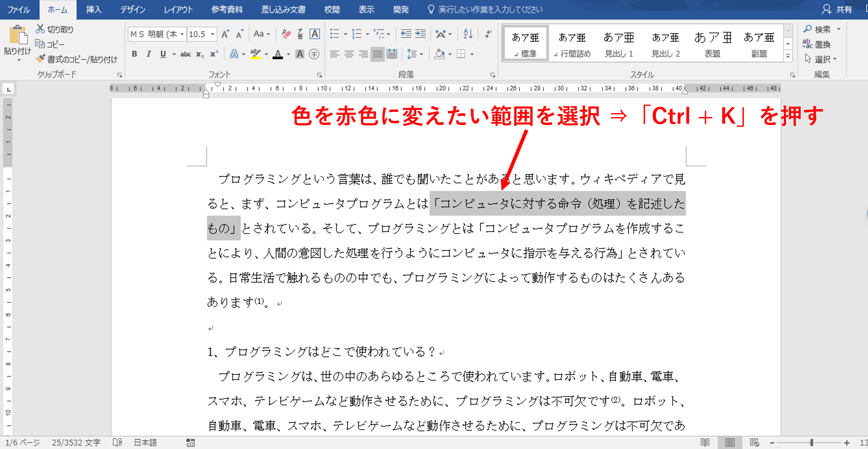Toggle Bold formatting

click(x=134, y=54)
